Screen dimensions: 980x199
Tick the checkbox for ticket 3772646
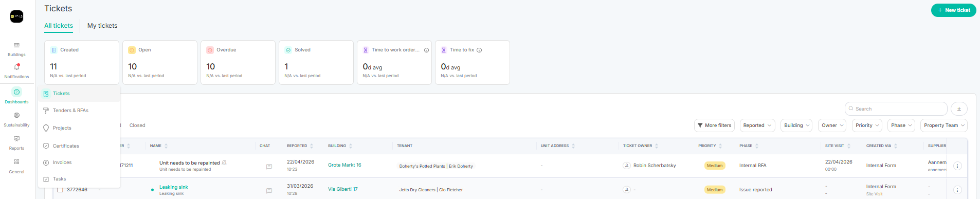pyautogui.click(x=60, y=190)
